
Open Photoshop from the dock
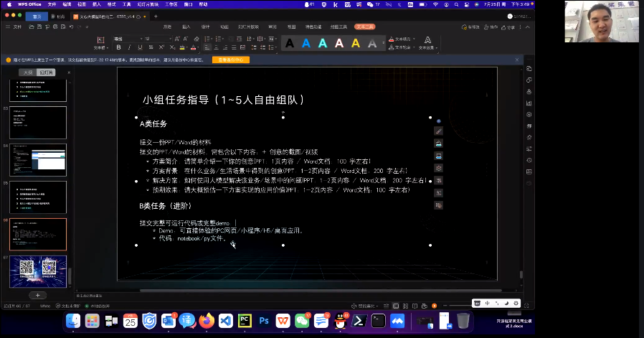[x=264, y=320]
